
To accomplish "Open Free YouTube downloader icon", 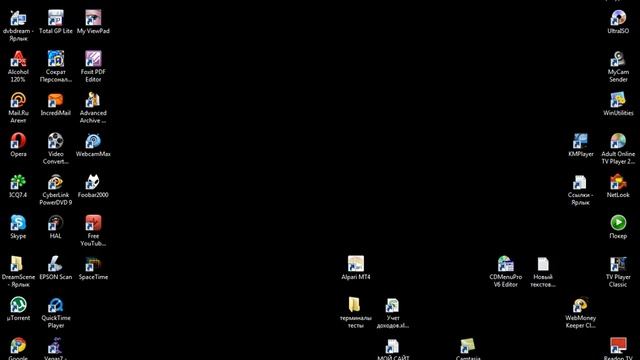I will pyautogui.click(x=93, y=223).
